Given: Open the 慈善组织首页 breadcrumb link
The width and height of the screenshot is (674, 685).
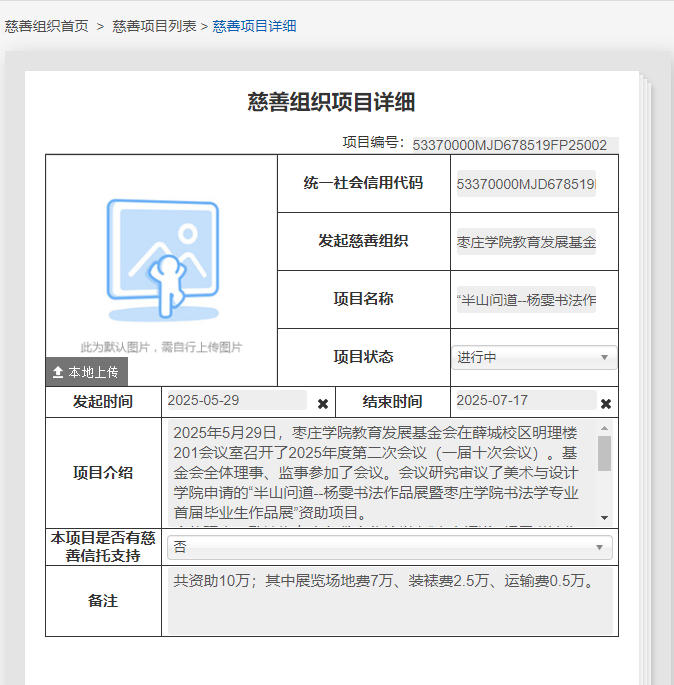Looking at the screenshot, I should click(x=46, y=26).
